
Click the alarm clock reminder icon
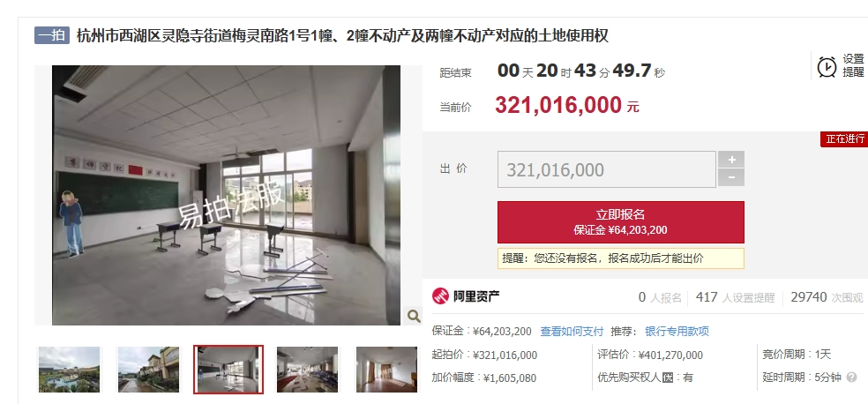[x=827, y=67]
